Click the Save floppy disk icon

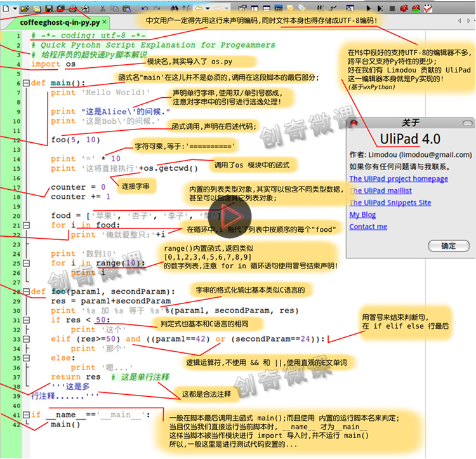coord(49,8)
